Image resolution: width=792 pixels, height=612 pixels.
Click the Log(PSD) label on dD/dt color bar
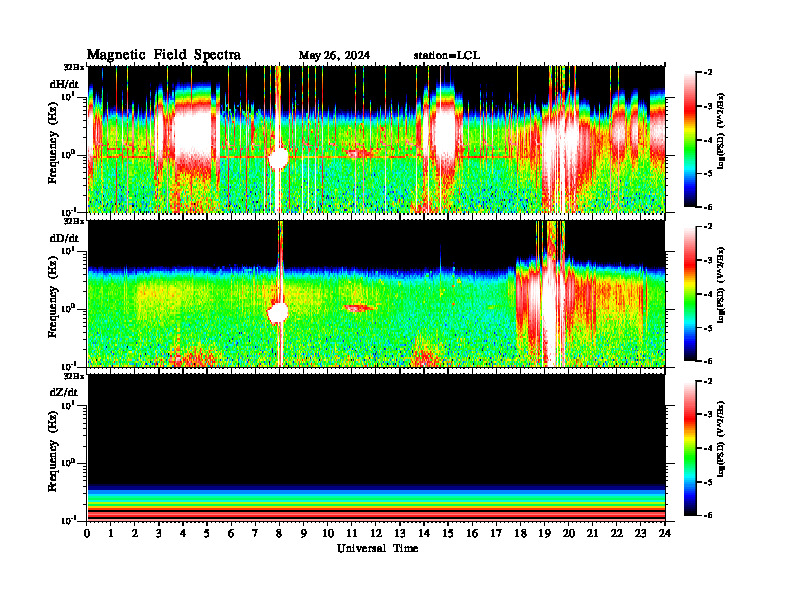point(721,285)
